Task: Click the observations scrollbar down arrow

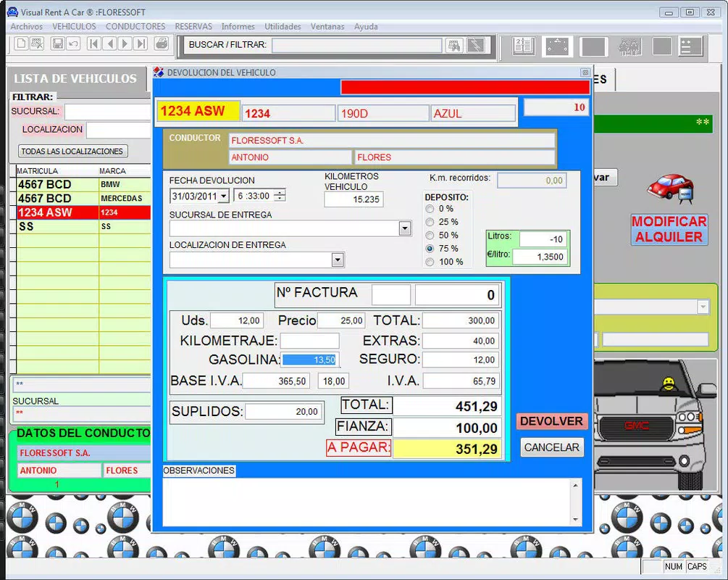Action: tap(576, 520)
